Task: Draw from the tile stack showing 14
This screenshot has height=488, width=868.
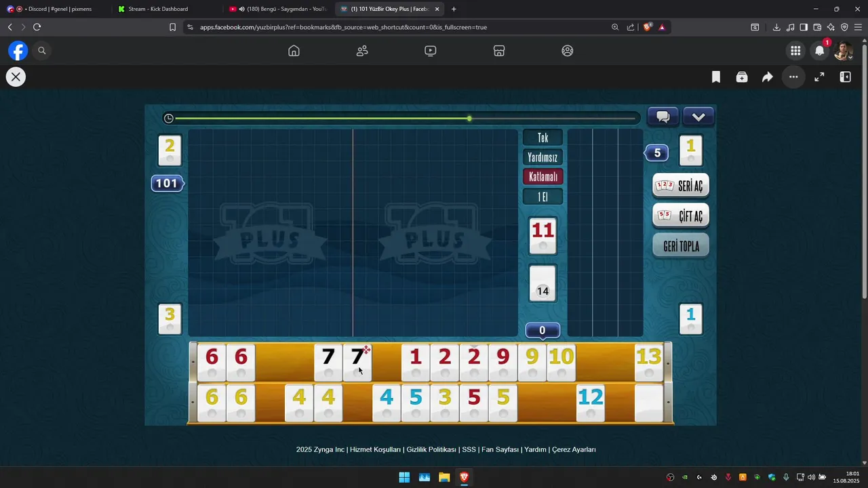Action: pos(542,283)
